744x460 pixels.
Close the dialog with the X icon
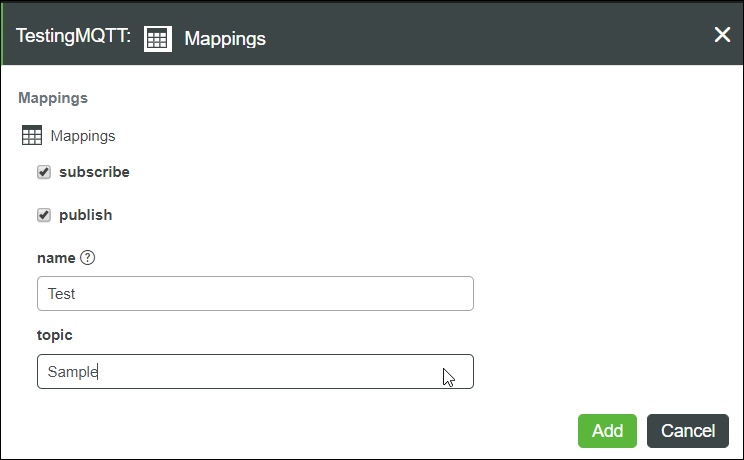pos(722,35)
